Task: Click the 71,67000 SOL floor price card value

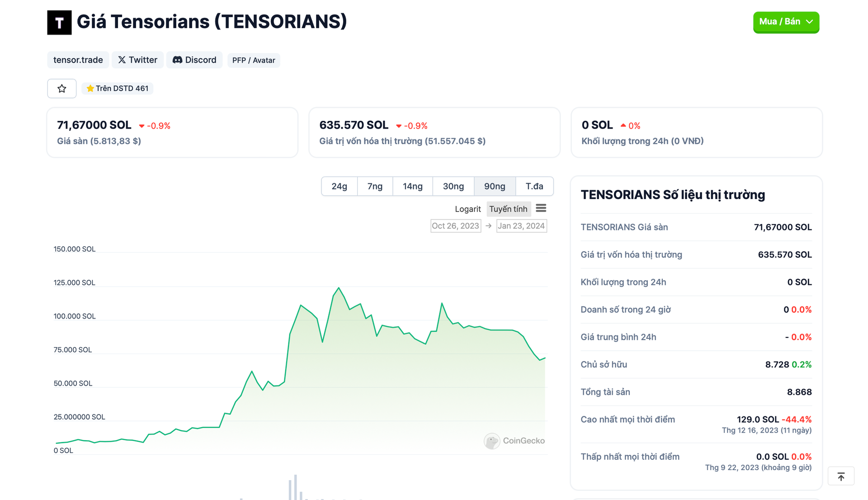Action: (x=94, y=125)
